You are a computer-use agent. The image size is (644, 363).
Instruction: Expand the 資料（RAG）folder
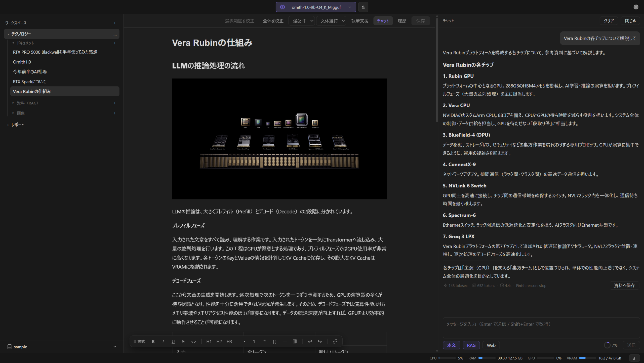click(x=13, y=103)
